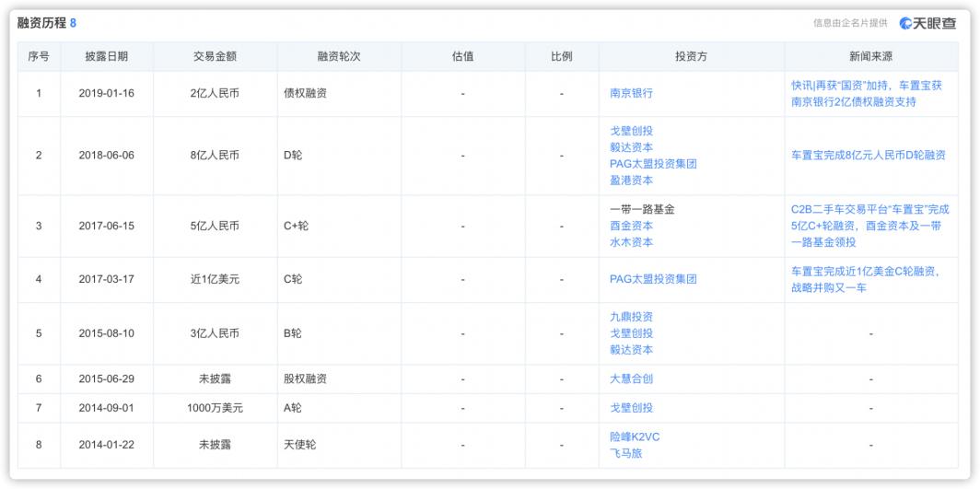The width and height of the screenshot is (980, 489).
Task: Click the 融资历程 section title
Action: (x=41, y=24)
